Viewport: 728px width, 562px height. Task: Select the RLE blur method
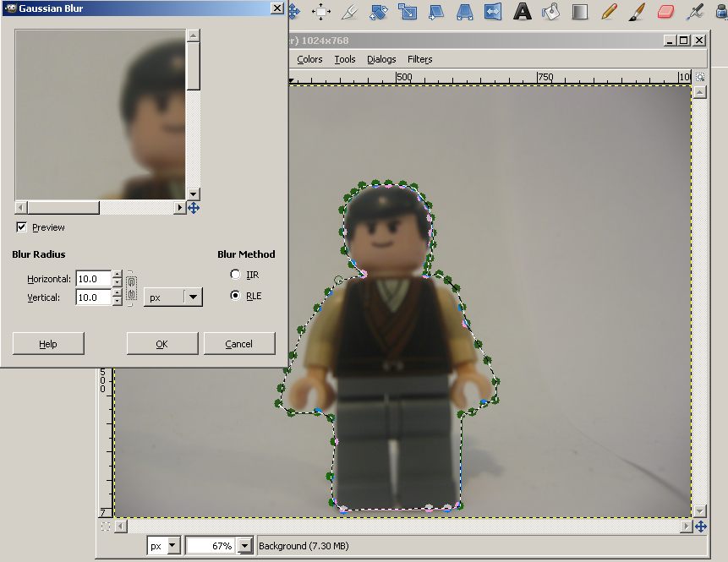235,295
